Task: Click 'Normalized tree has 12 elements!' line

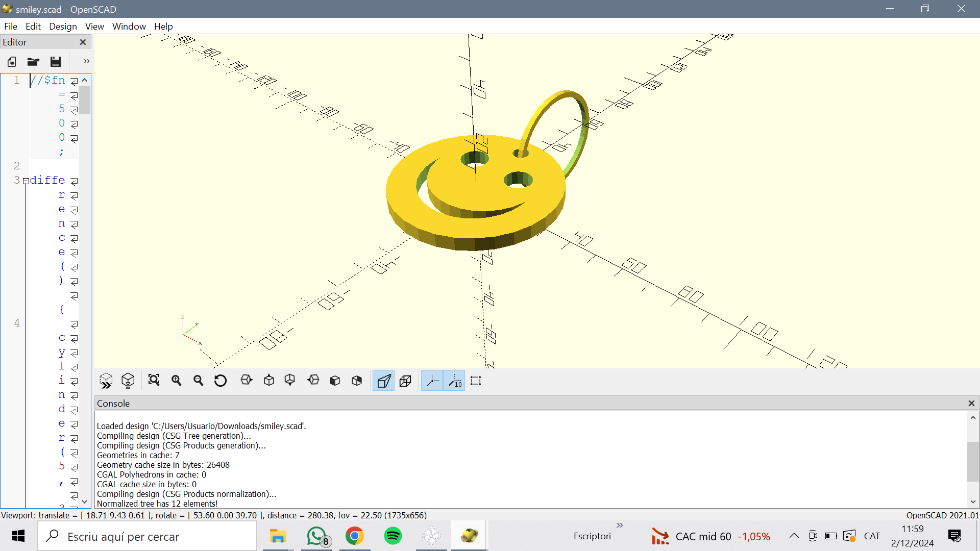Action: coord(157,504)
